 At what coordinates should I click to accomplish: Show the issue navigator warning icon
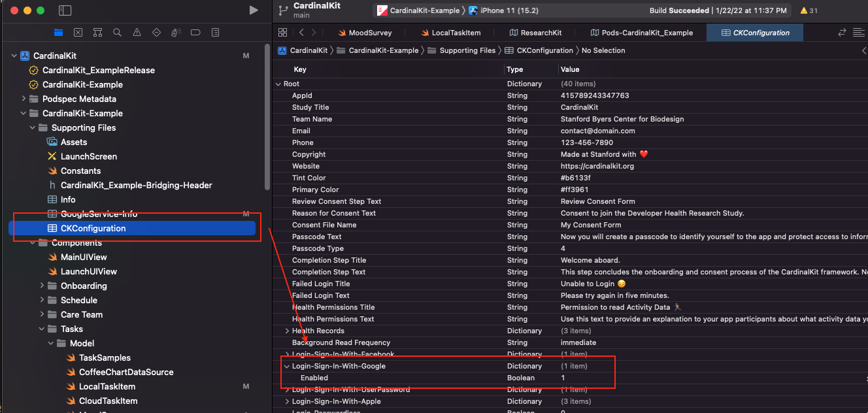tap(137, 33)
